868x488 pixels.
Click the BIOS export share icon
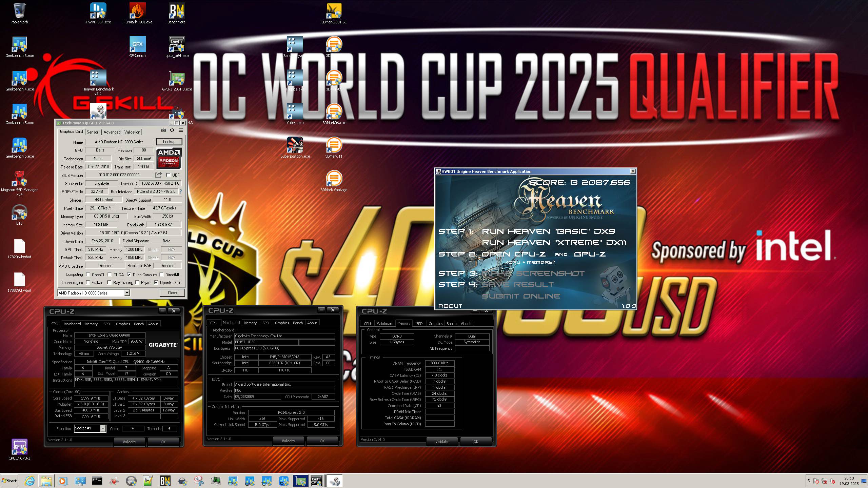pos(158,175)
